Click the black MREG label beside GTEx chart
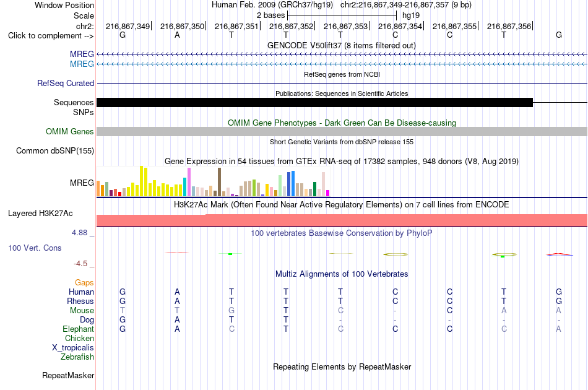This screenshot has height=390, width=588. (82, 183)
